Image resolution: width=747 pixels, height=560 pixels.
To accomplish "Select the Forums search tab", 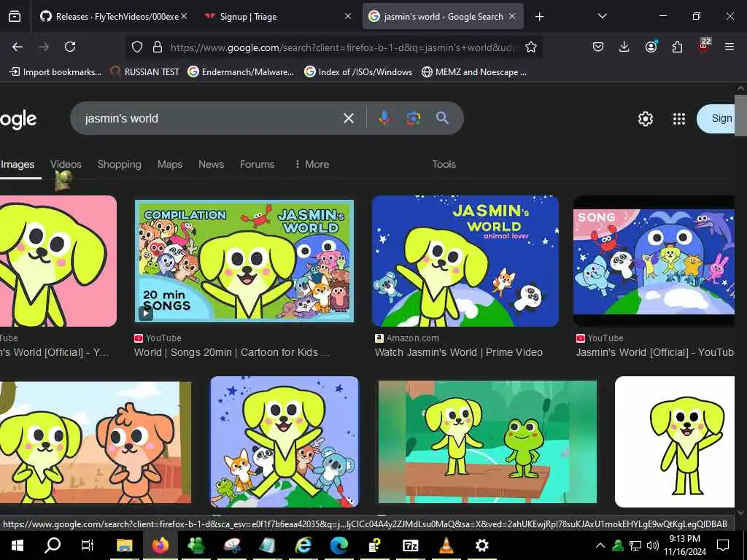I will tap(257, 164).
